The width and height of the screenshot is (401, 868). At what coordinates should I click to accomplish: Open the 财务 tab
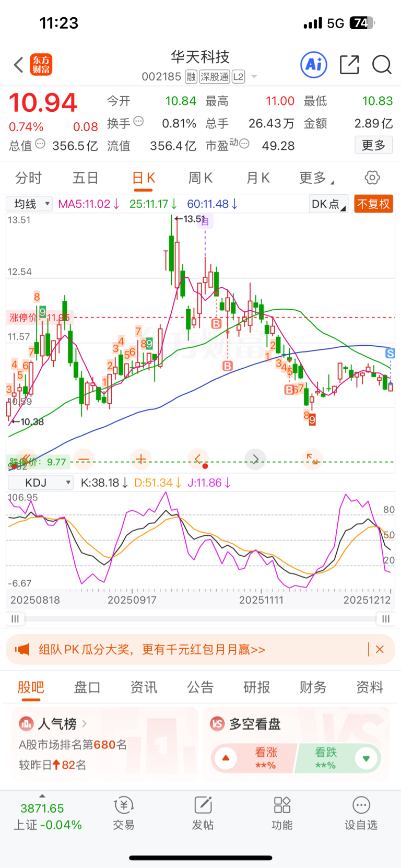coord(313,687)
